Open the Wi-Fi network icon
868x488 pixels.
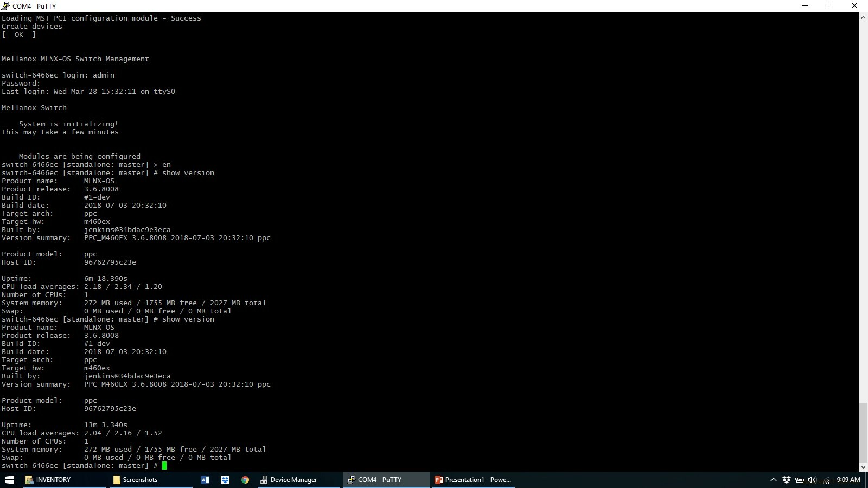click(826, 480)
